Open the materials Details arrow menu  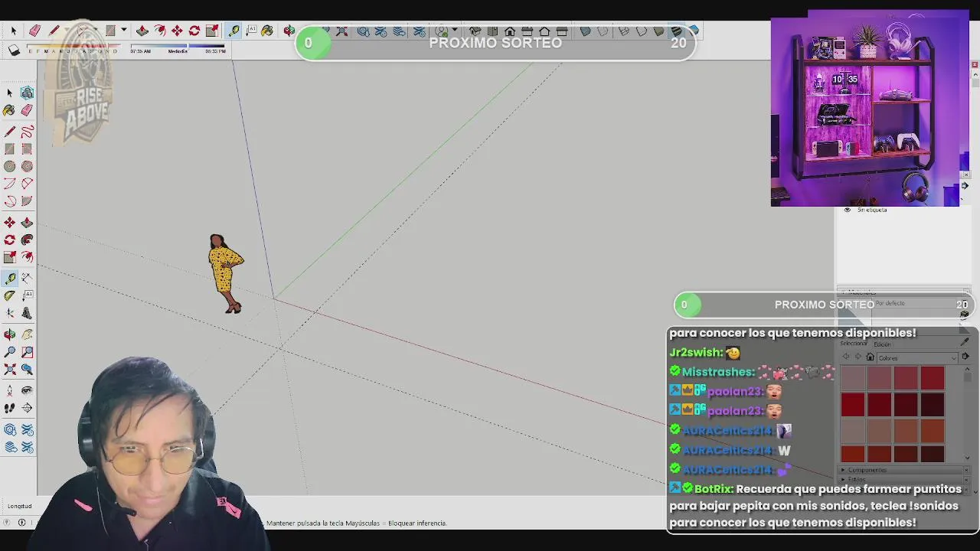click(965, 357)
